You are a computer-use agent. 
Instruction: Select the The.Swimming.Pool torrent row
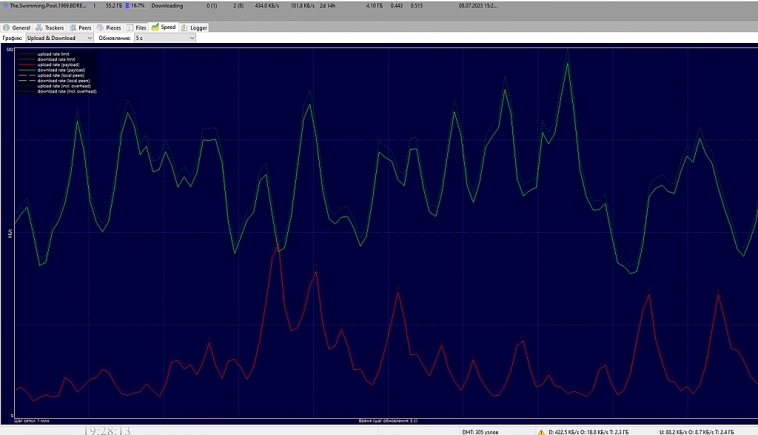tap(45, 6)
